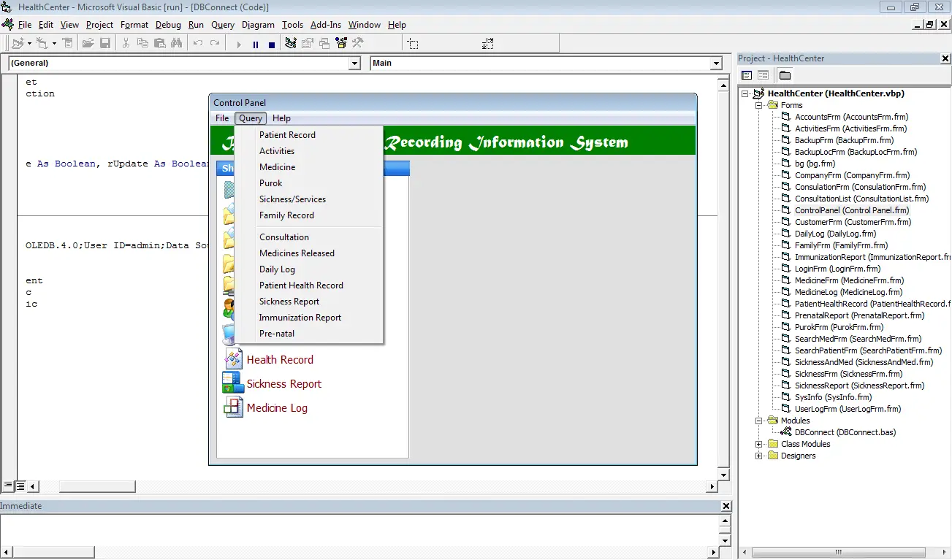Image resolution: width=952 pixels, height=560 pixels.
Task: Click the View Code icon in the Project panel
Action: coord(747,75)
